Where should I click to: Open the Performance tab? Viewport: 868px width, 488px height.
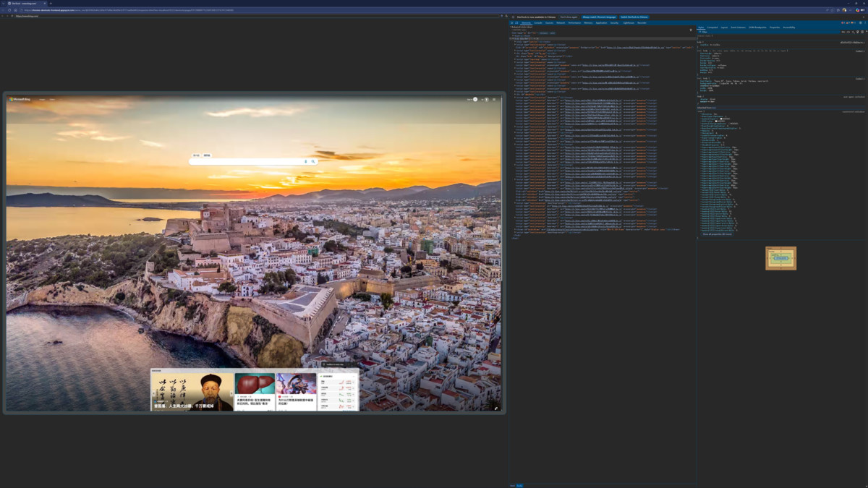click(x=574, y=22)
